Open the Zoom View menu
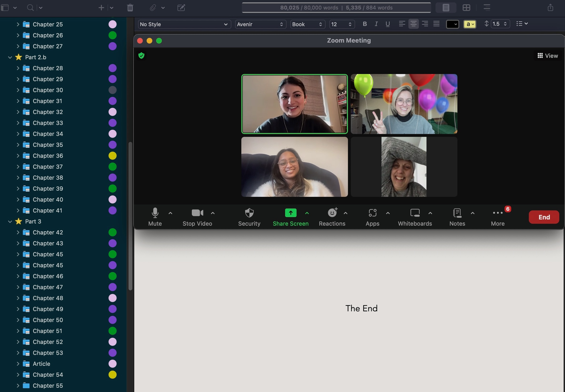This screenshot has width=565, height=392. tap(548, 56)
